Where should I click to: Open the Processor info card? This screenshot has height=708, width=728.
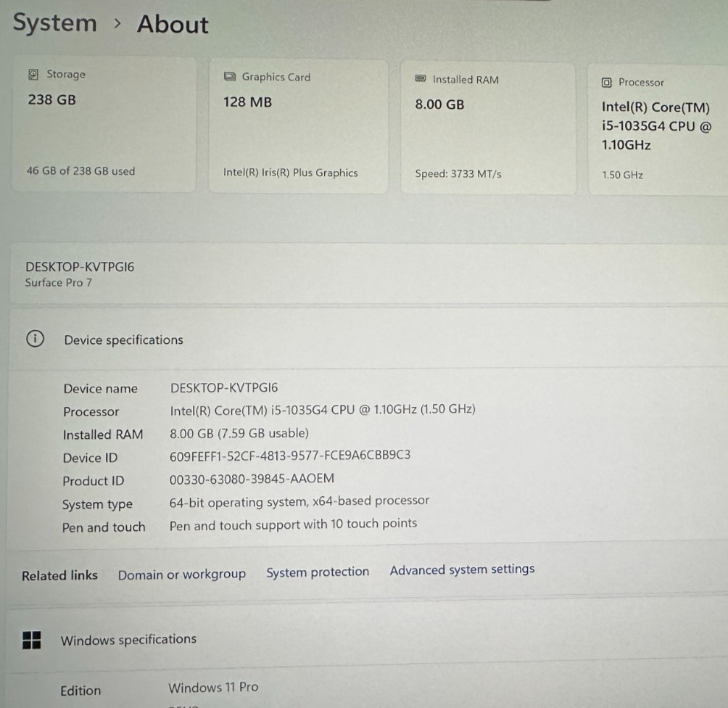658,130
